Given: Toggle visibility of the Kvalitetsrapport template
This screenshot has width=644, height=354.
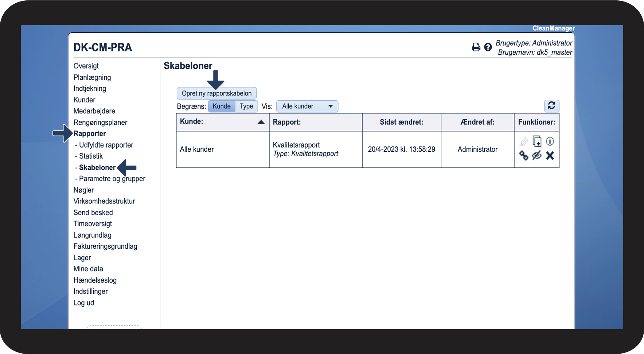Looking at the screenshot, I should pyautogui.click(x=537, y=156).
